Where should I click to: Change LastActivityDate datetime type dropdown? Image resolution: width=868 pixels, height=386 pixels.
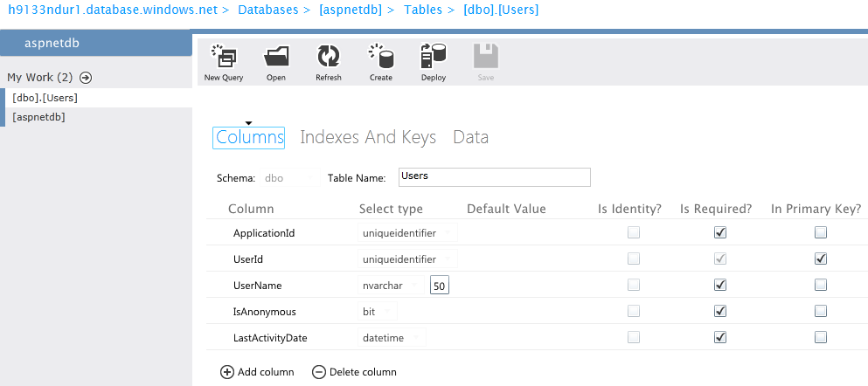pos(393,338)
